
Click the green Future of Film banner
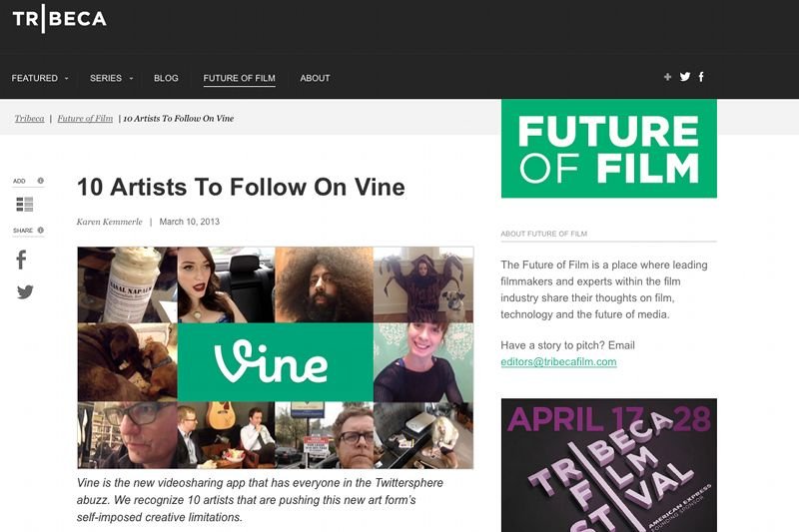point(609,149)
